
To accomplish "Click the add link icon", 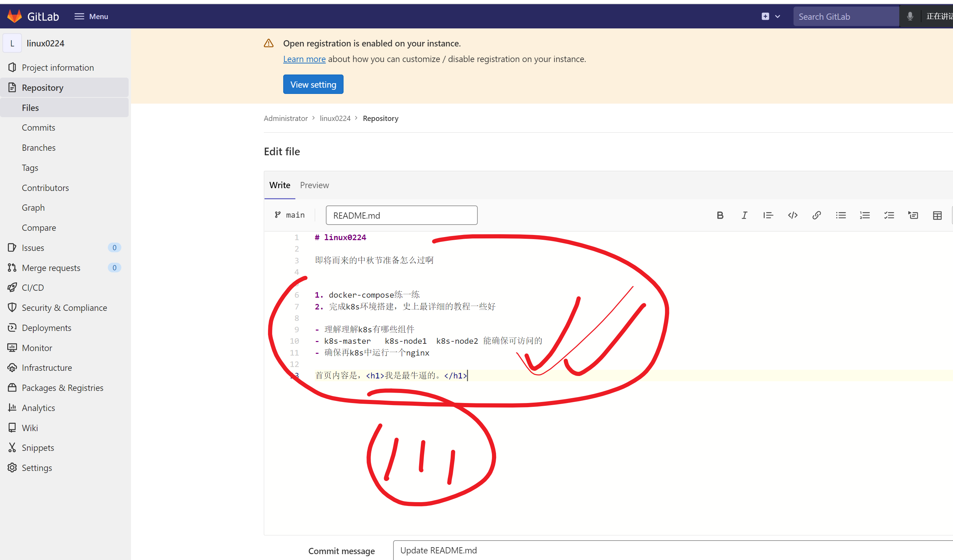I will (x=816, y=215).
